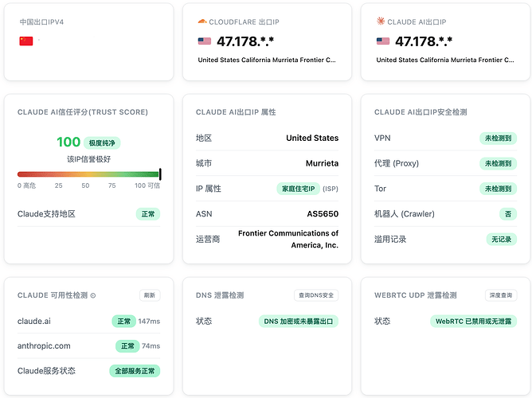Click the Claude AI starburst logo
The image size is (532, 398).
(381, 21)
